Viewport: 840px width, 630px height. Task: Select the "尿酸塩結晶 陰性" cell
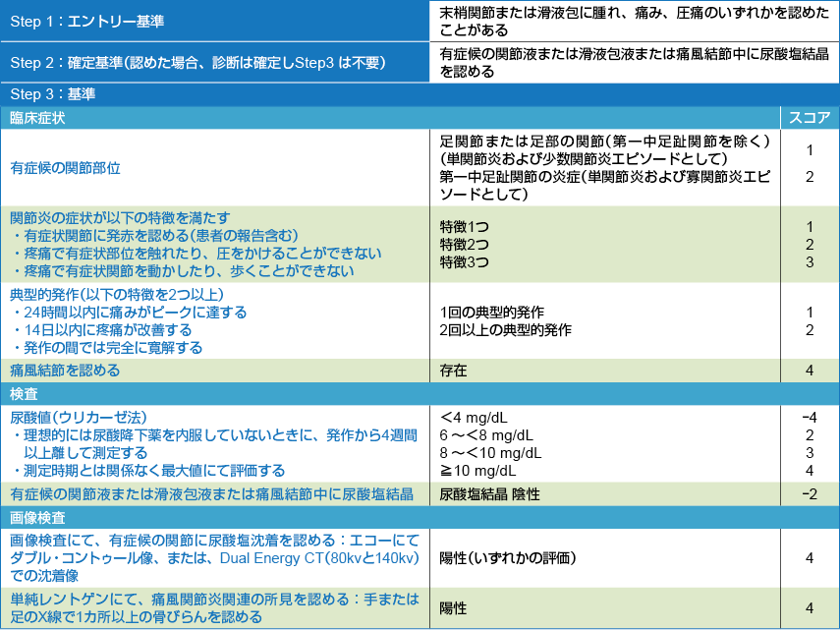tap(489, 493)
